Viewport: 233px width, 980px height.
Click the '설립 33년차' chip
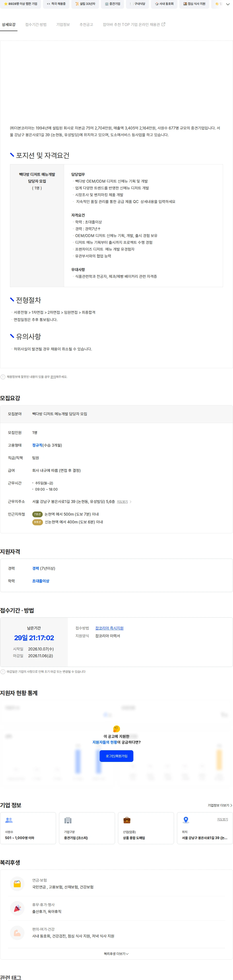pos(85,4)
